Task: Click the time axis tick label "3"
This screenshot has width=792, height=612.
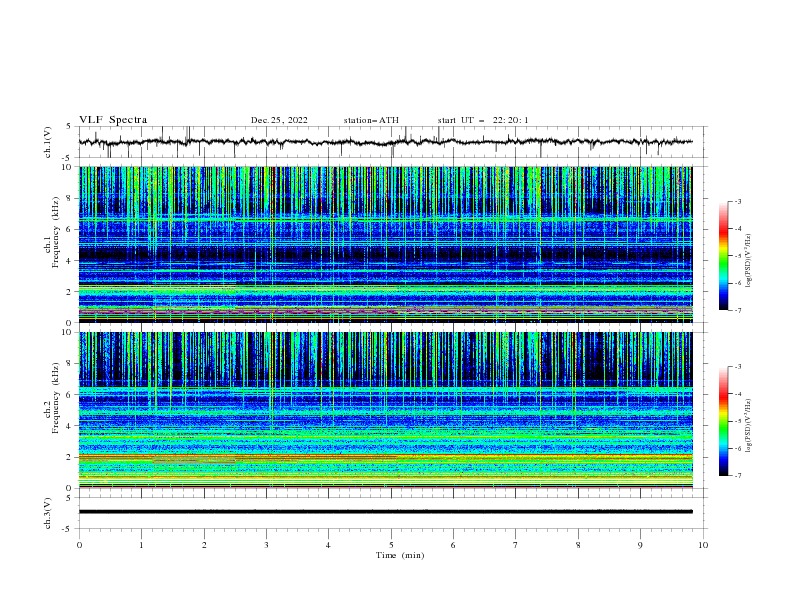Action: [x=266, y=545]
